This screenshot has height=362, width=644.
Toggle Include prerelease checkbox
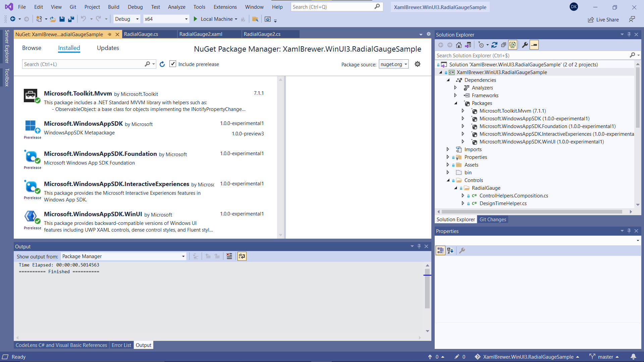click(x=173, y=64)
